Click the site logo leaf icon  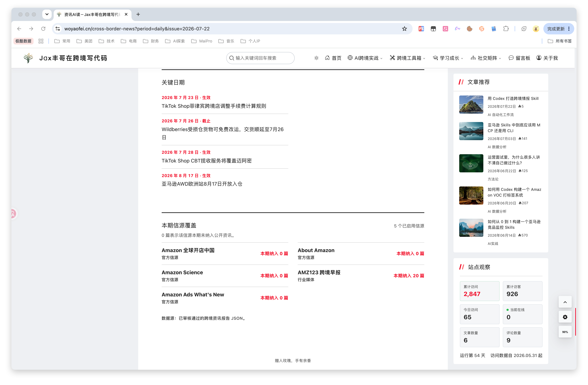point(28,58)
